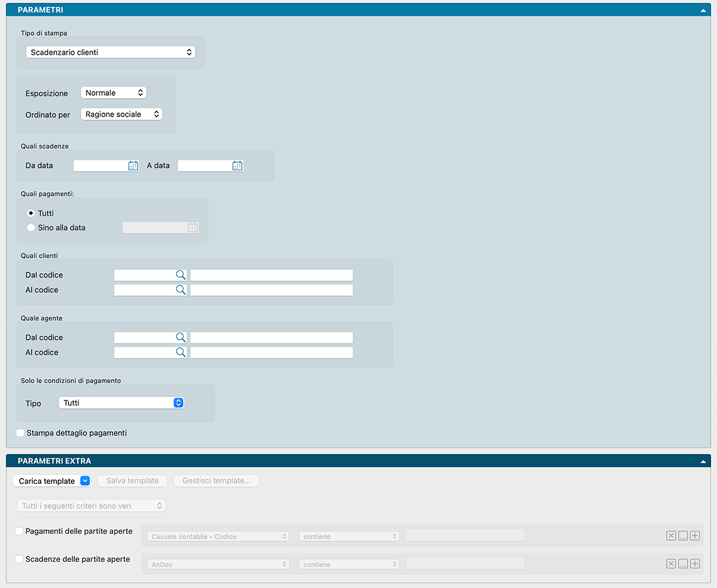Check 'Pagamenti delle partite aperte' option
The width and height of the screenshot is (717, 588).
click(x=19, y=531)
